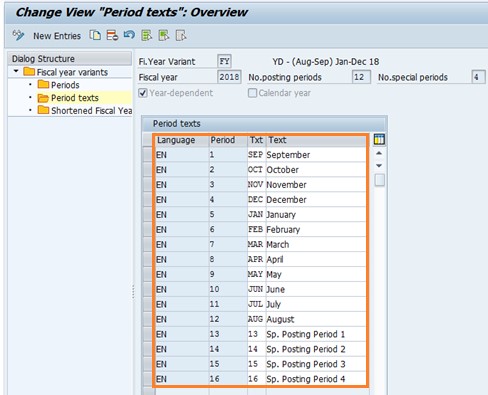Click the Periods folder icon
The width and height of the screenshot is (488, 395).
pyautogui.click(x=43, y=84)
